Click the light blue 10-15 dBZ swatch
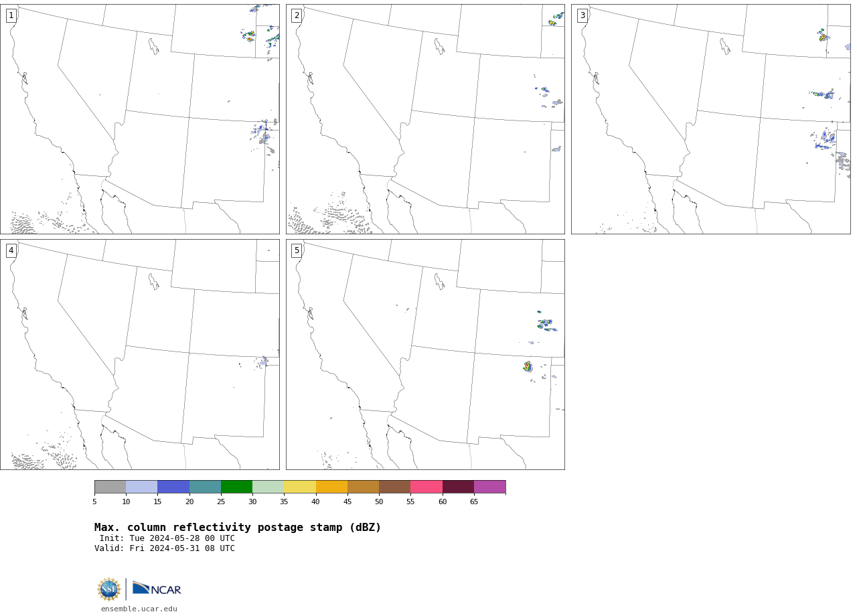Viewport: 857px width, 616px height. [x=142, y=487]
